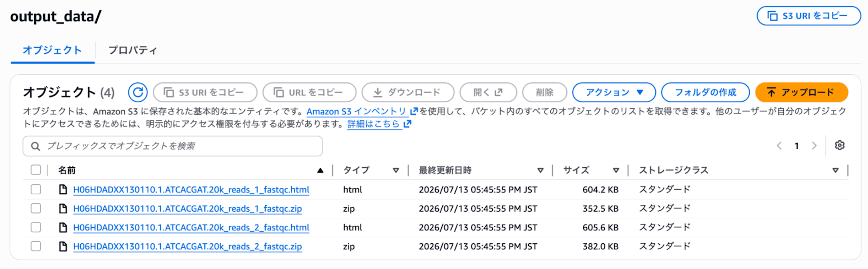
Task: Check the reads_2_fastqc.html row checkbox
Action: pyautogui.click(x=36, y=227)
